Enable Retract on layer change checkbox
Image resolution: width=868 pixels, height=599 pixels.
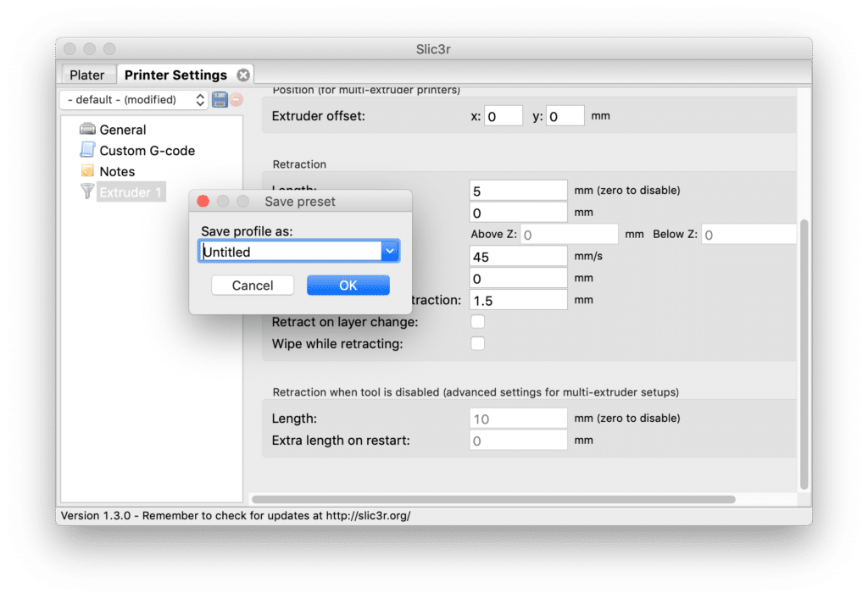(478, 322)
